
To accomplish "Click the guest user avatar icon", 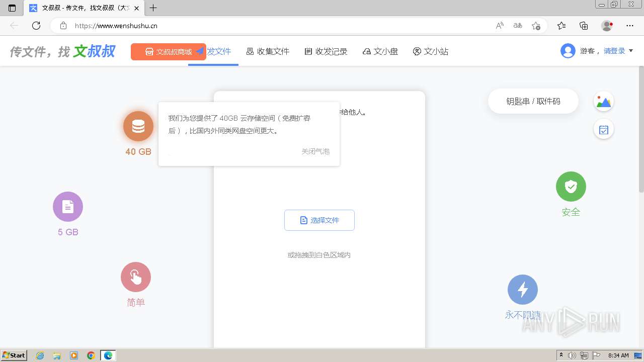I will click(568, 51).
